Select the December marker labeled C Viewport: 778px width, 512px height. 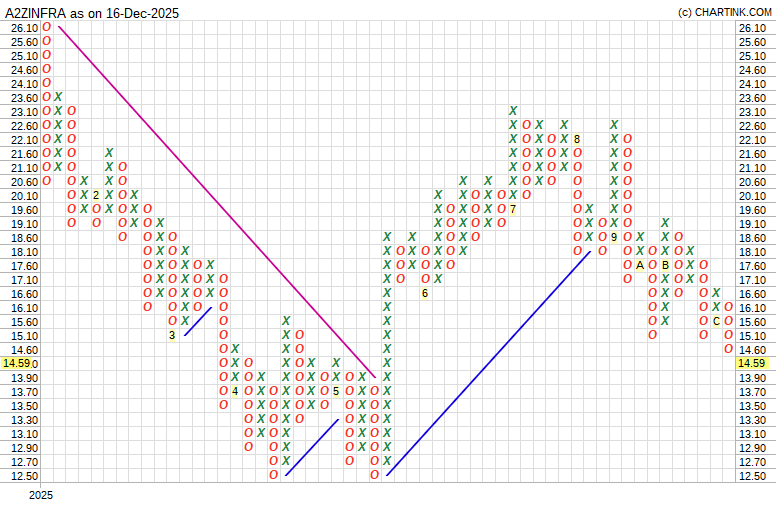click(x=716, y=321)
